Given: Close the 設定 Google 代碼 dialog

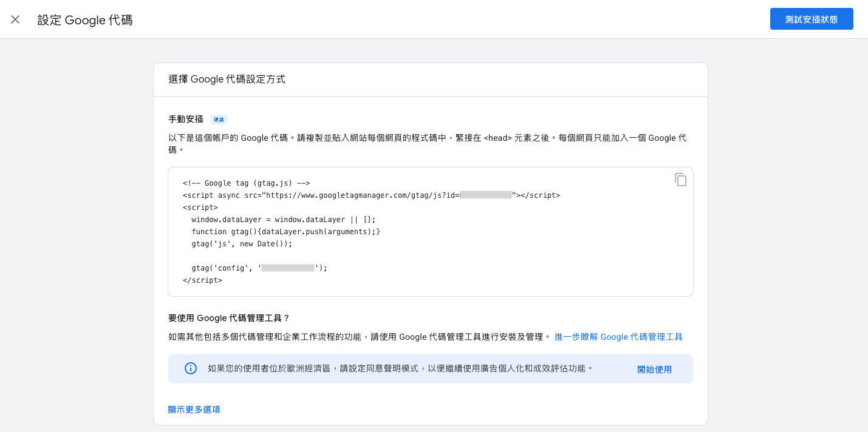Looking at the screenshot, I should point(15,19).
